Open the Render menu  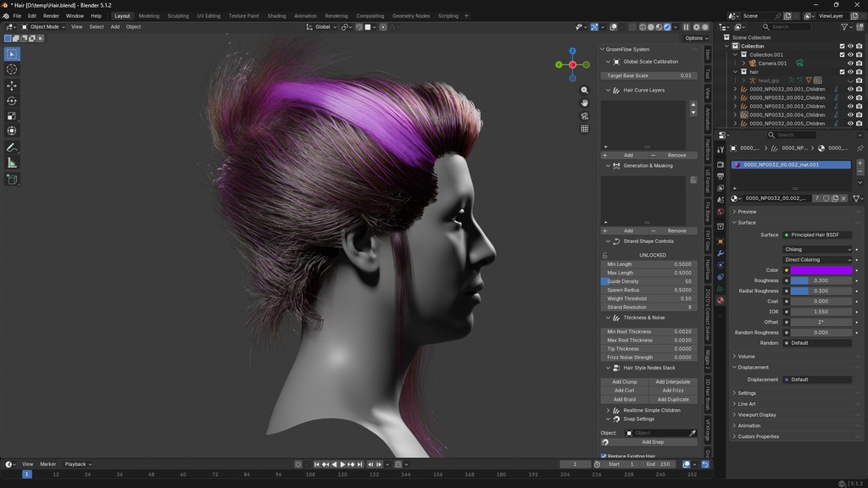click(x=51, y=16)
